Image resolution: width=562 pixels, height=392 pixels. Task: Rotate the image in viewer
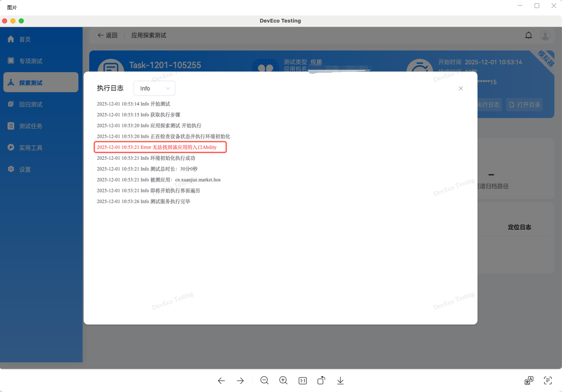pyautogui.click(x=321, y=381)
